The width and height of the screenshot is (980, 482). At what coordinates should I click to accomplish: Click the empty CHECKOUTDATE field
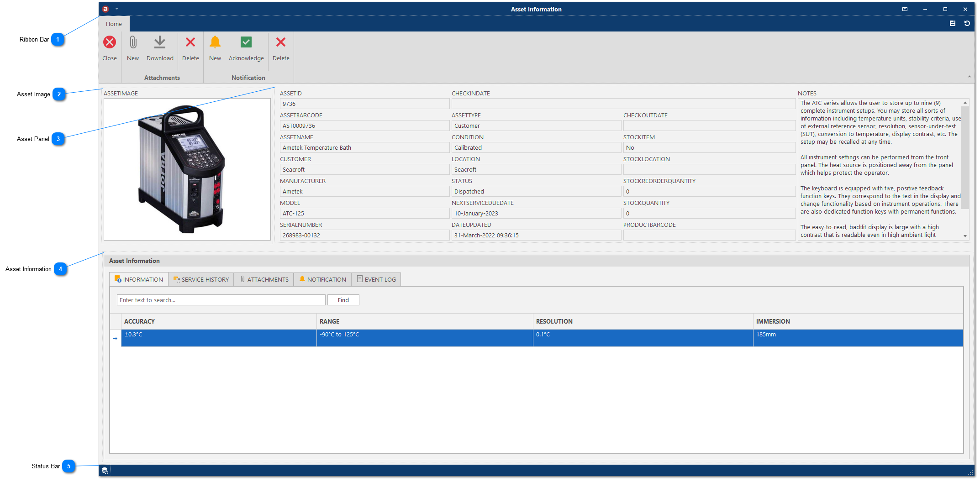pyautogui.click(x=709, y=126)
